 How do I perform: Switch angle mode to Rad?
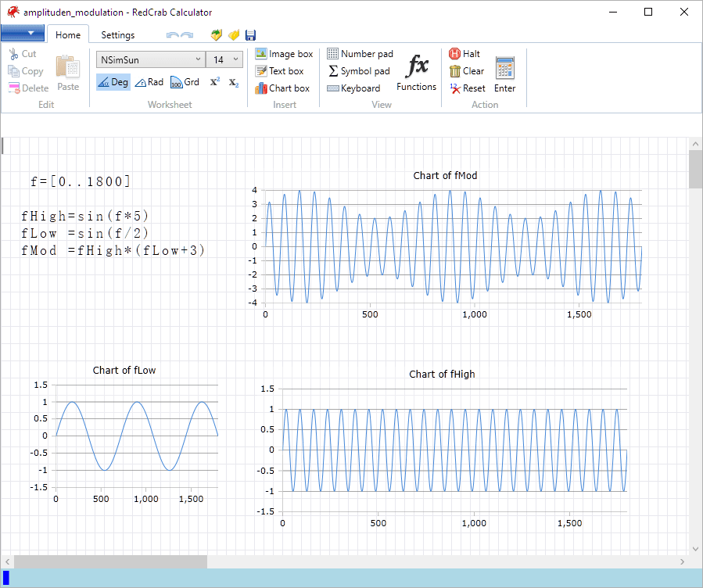(x=149, y=82)
